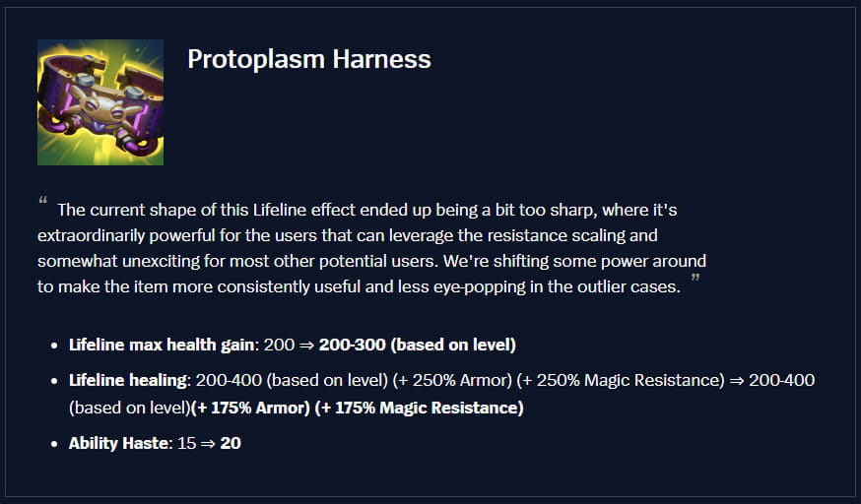This screenshot has height=504, width=861.
Task: Click the closing quotation mark icon
Action: click(x=695, y=281)
